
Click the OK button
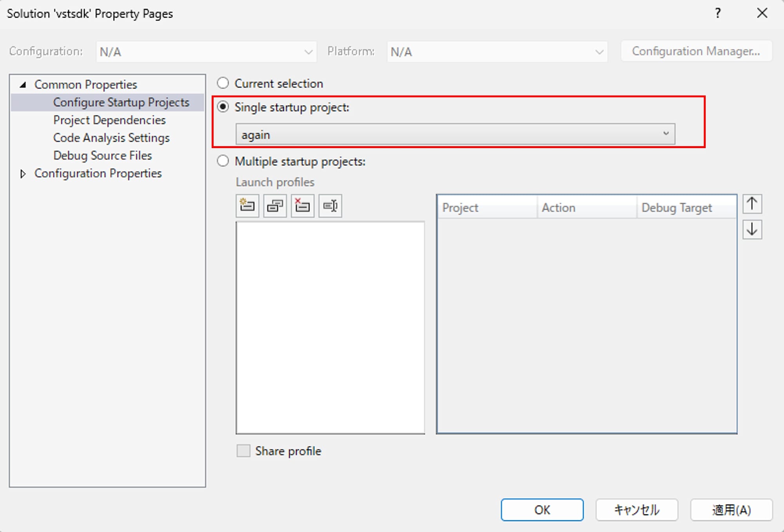(x=542, y=510)
